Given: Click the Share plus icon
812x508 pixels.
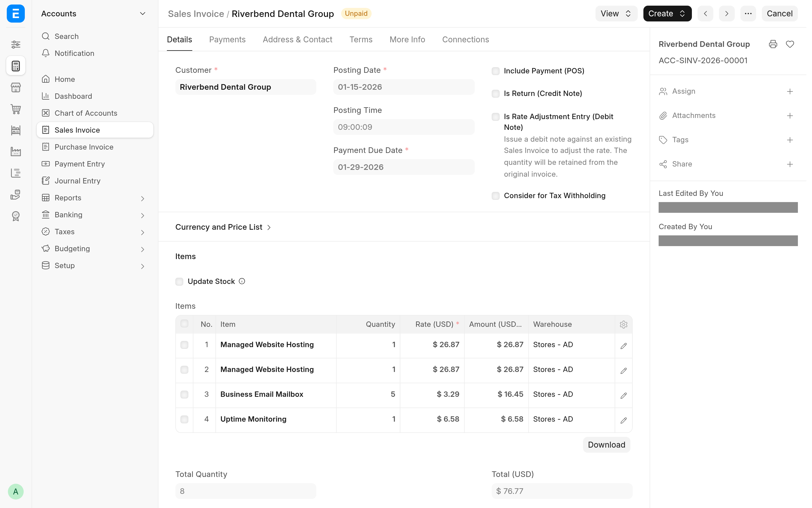Looking at the screenshot, I should pyautogui.click(x=790, y=164).
